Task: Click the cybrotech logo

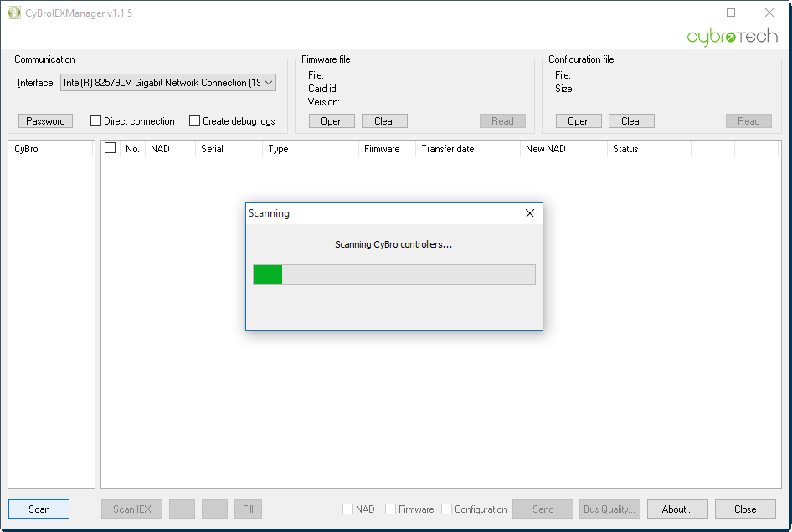Action: (732, 37)
